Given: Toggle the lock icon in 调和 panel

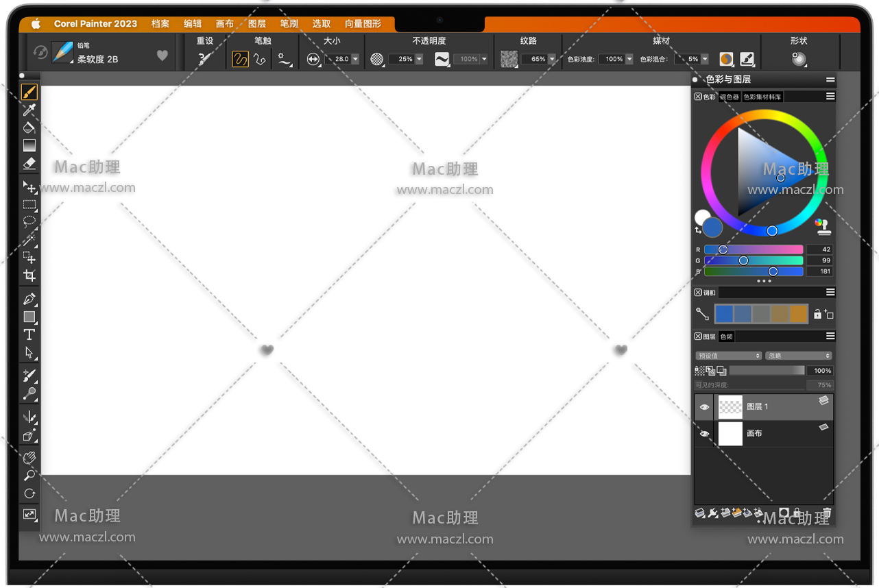Looking at the screenshot, I should pos(817,314).
